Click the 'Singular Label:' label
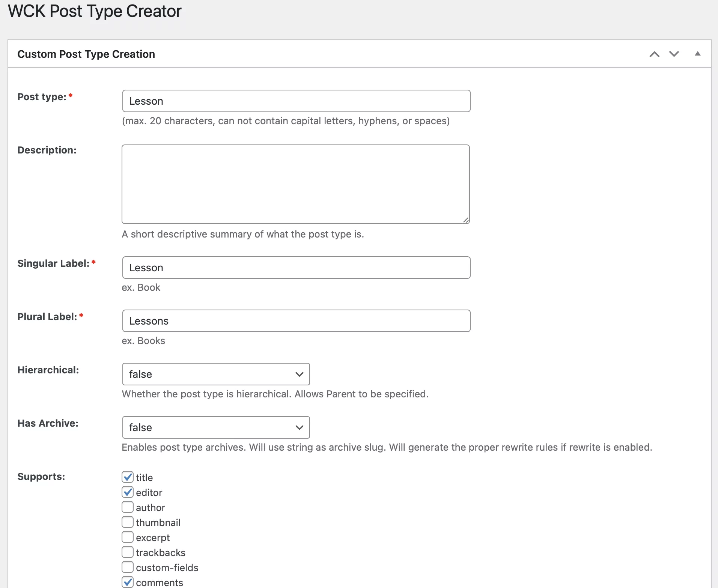718x588 pixels. (x=53, y=263)
